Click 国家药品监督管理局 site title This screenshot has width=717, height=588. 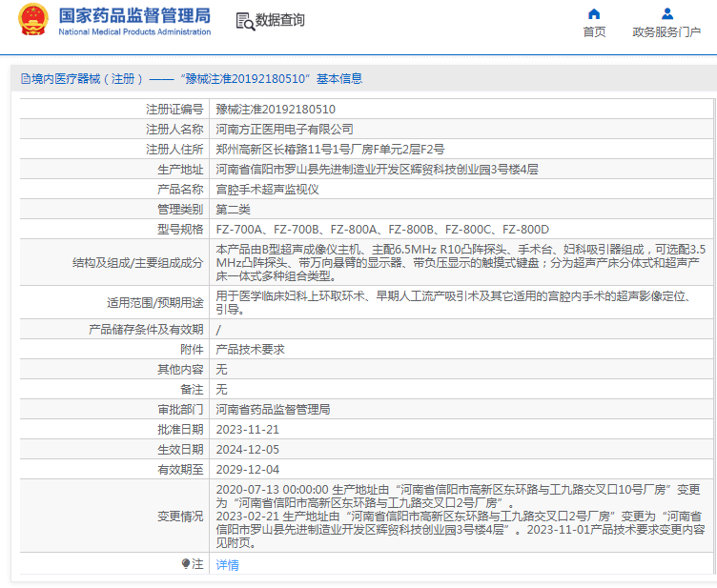134,15
